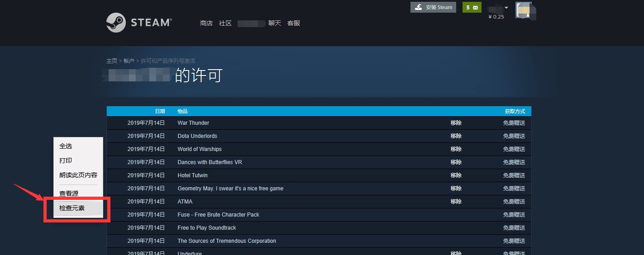Select 全选 in context menu

(x=66, y=146)
